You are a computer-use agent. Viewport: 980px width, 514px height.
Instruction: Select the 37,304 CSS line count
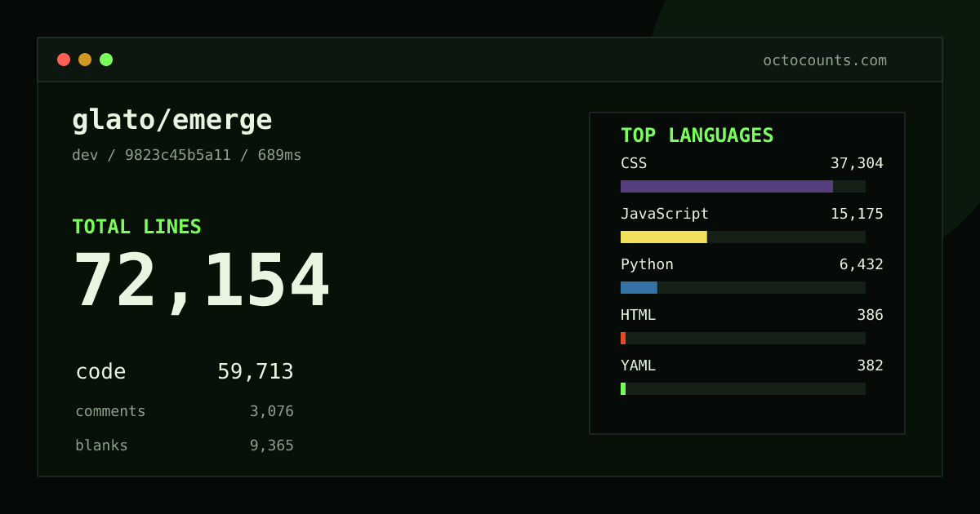pyautogui.click(x=857, y=163)
